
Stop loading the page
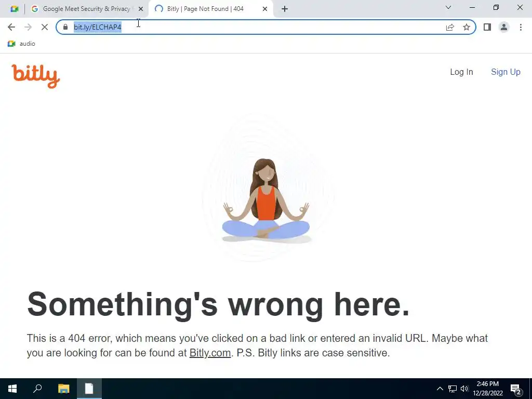pos(45,27)
